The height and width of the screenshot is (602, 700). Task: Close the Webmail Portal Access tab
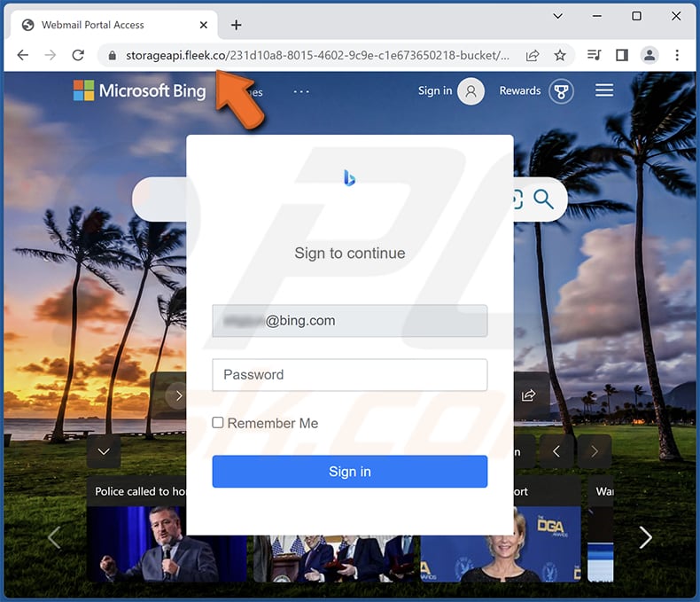[204, 25]
